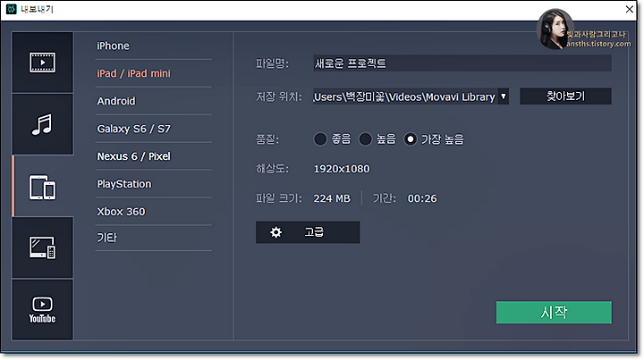Screen dimensions: 644x360
Task: Open the TV and devices export tab
Action: 42,247
